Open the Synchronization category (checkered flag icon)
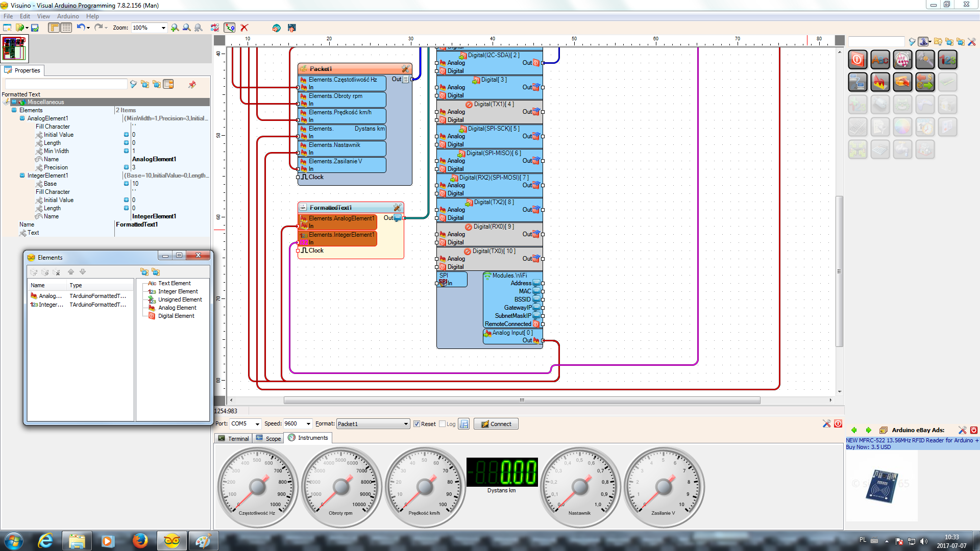 point(902,60)
